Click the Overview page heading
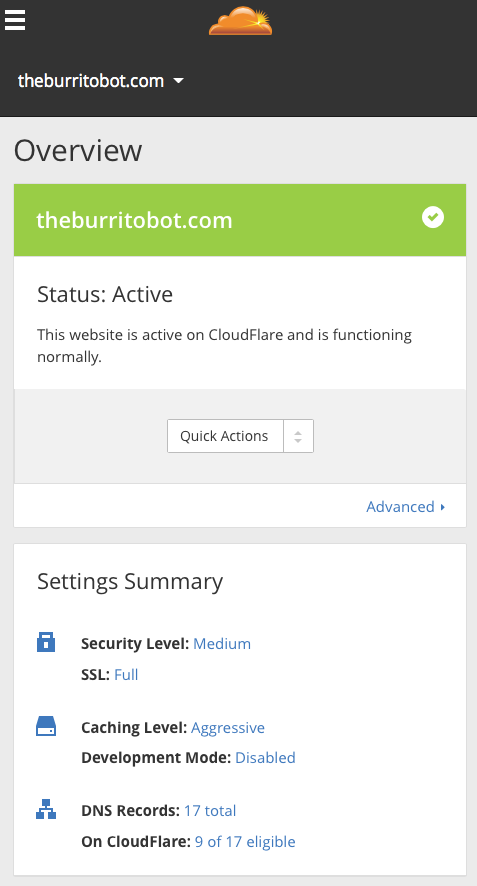Image resolution: width=477 pixels, height=886 pixels. 78,150
